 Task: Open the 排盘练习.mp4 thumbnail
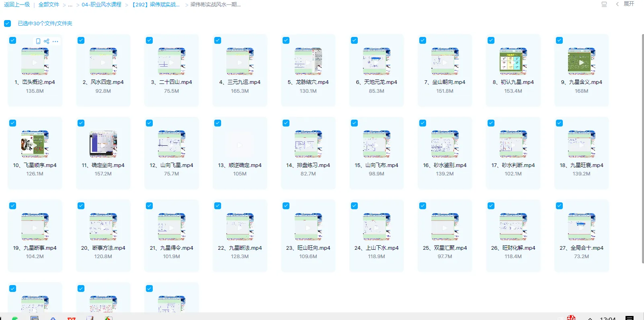[x=308, y=144]
